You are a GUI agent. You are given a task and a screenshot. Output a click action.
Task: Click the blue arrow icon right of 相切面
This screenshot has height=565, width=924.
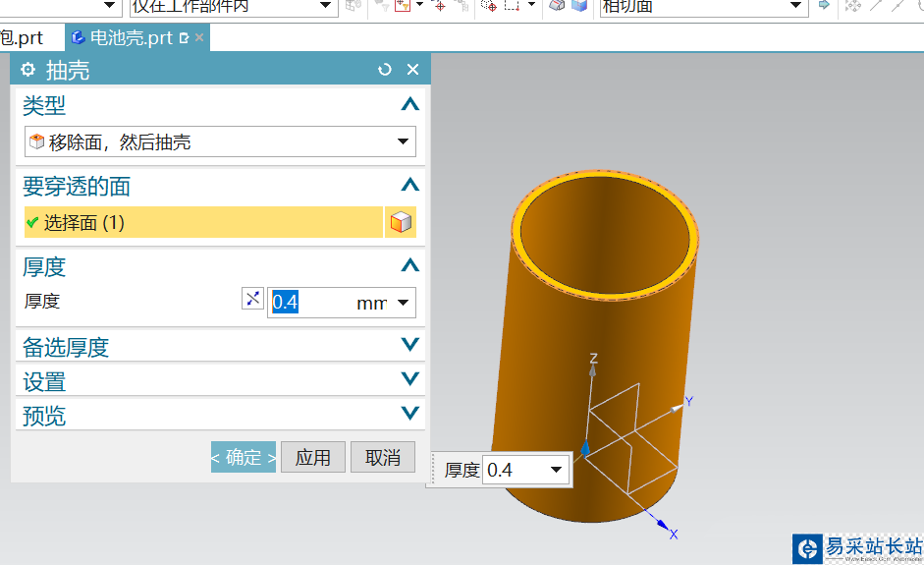point(824,5)
